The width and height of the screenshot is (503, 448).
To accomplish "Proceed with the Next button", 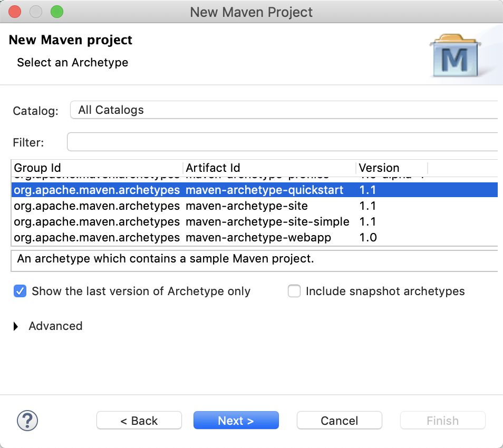I will (236, 421).
